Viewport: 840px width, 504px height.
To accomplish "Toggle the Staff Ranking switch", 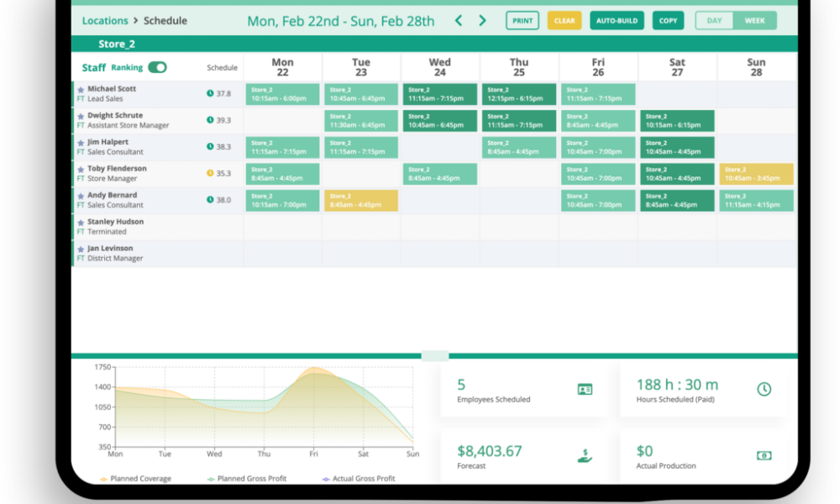I will [x=158, y=67].
